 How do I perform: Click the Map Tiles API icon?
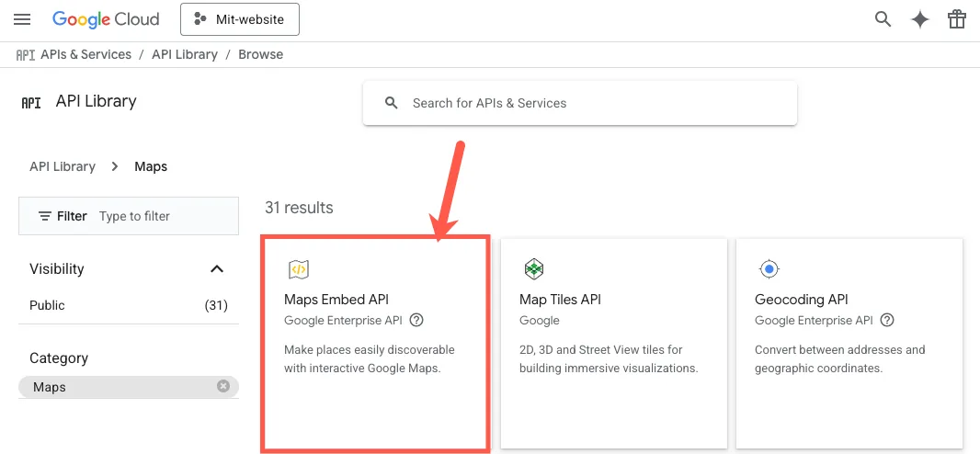(x=534, y=270)
